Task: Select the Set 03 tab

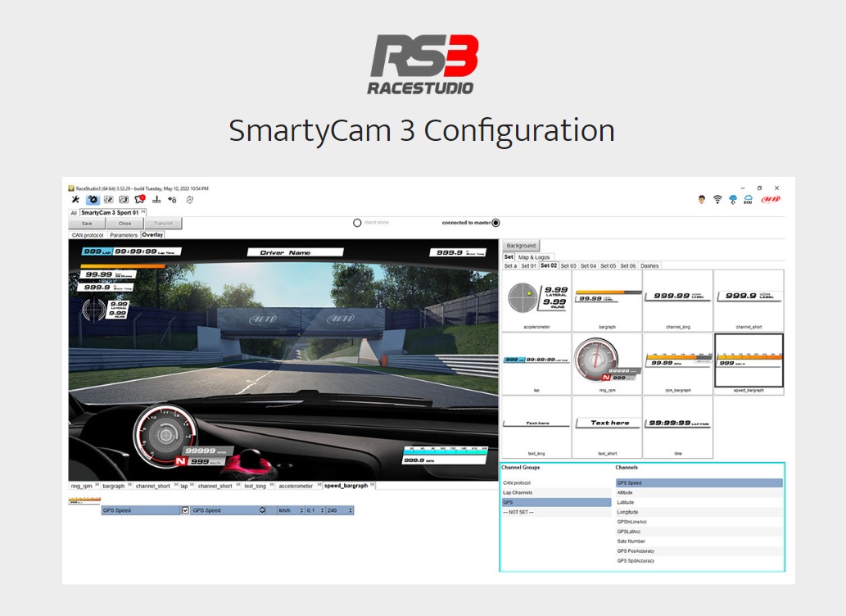Action: pyautogui.click(x=568, y=265)
